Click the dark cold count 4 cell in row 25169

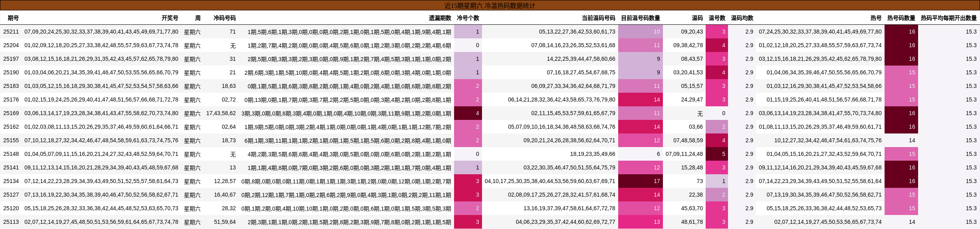pos(468,113)
